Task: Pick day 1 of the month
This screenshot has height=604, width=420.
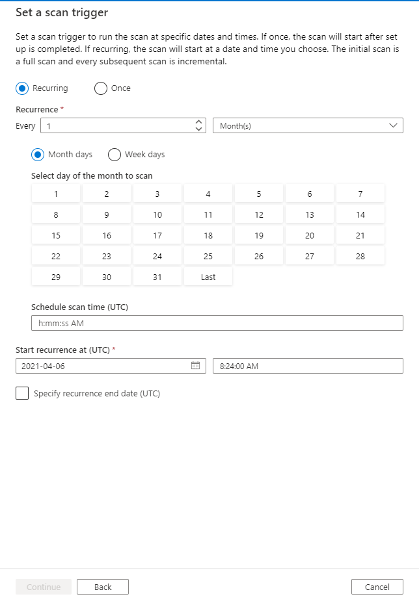Action: click(x=56, y=194)
